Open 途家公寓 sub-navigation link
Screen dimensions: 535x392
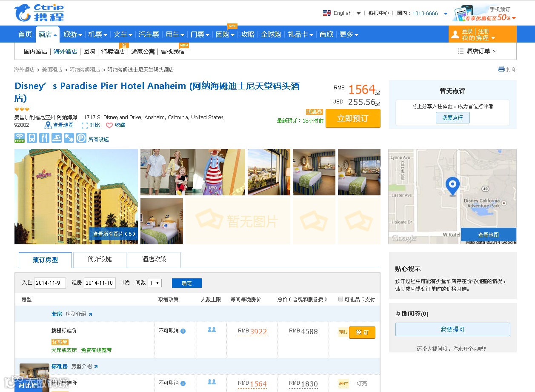pyautogui.click(x=143, y=52)
